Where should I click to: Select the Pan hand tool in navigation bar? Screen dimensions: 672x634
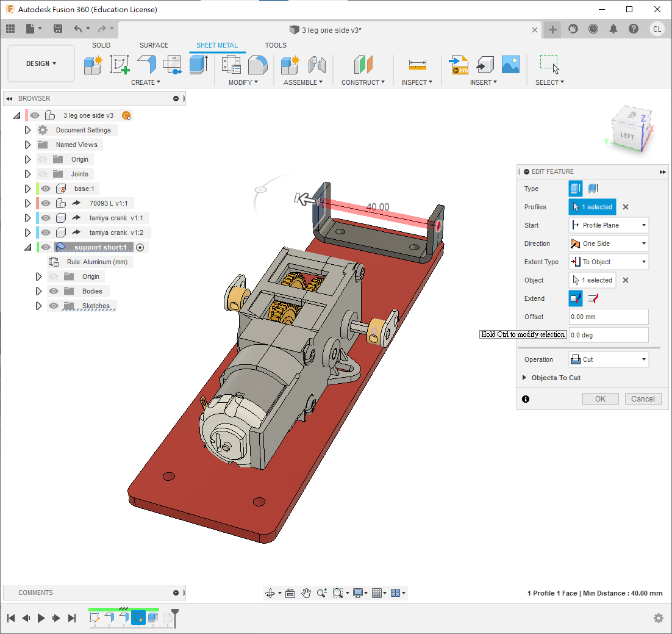306,593
